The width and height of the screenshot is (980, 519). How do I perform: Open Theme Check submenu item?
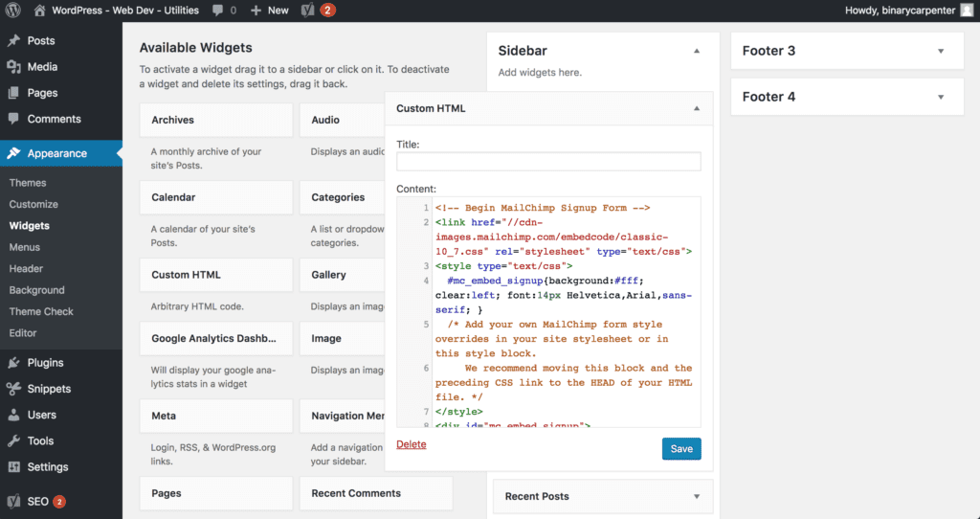(40, 311)
